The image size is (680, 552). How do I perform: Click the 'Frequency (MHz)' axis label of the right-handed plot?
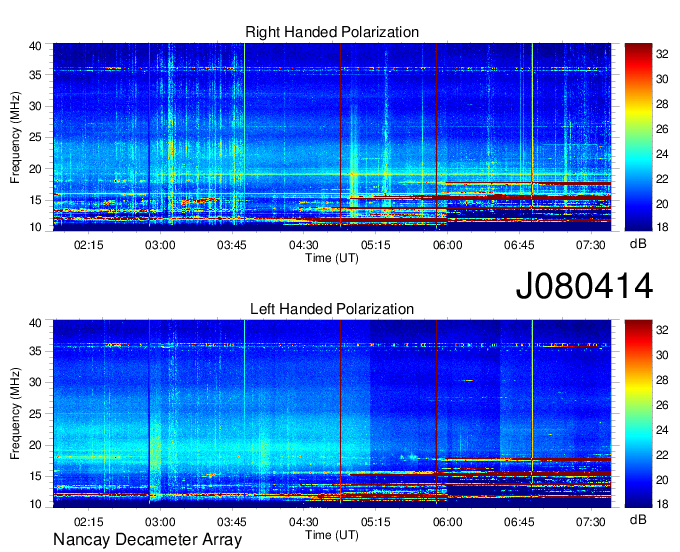tap(15, 137)
